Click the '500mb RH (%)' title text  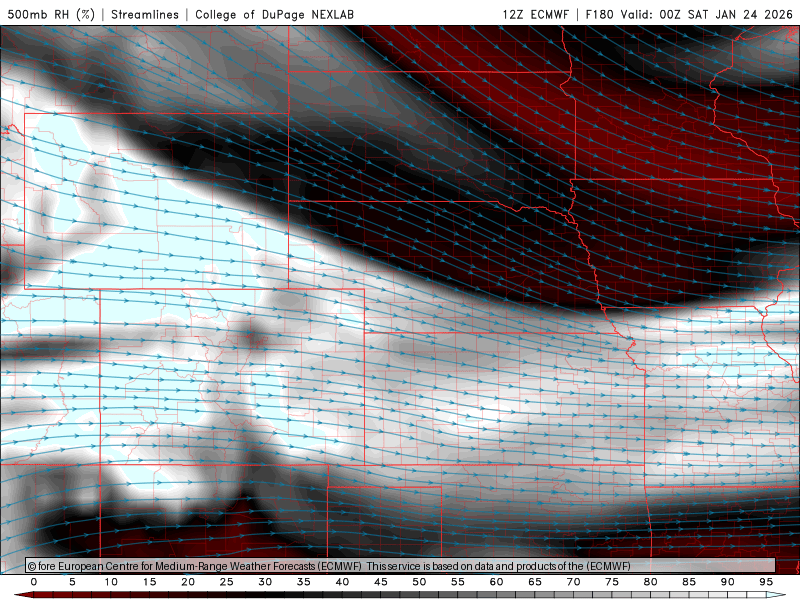tap(51, 14)
